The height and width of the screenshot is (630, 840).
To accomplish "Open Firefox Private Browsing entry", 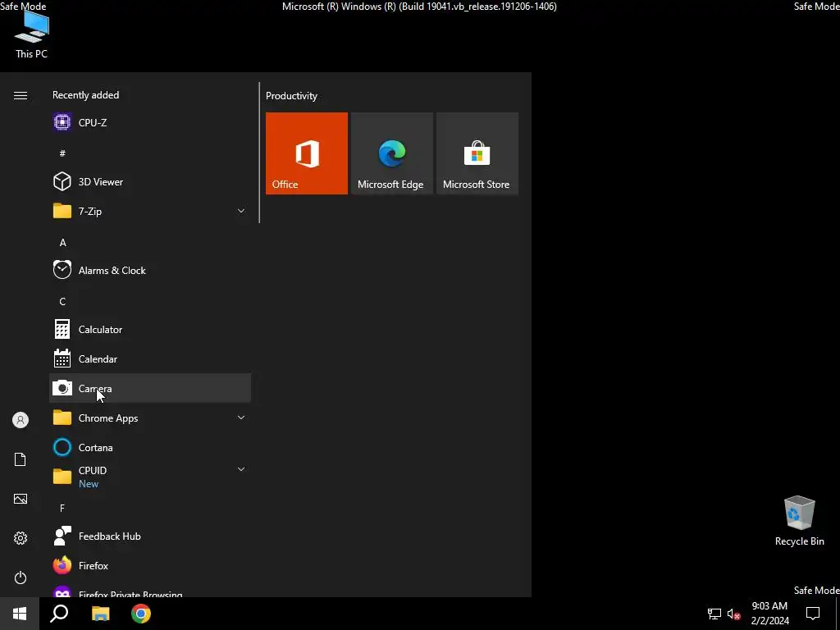I will pyautogui.click(x=150, y=591).
